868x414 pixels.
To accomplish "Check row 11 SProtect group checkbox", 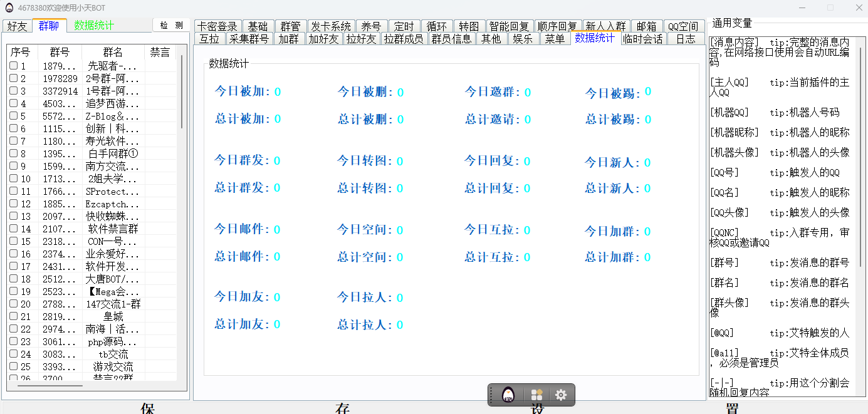I will pyautogui.click(x=14, y=191).
